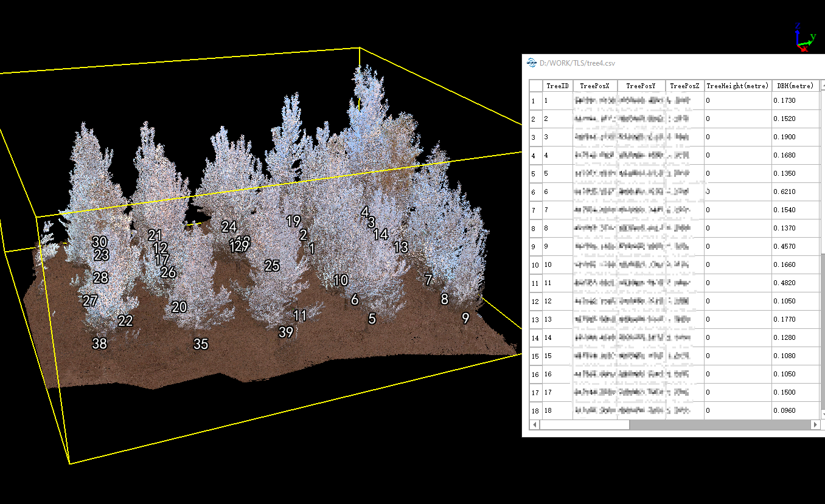Click the table's vertical scrollbar up arrow

point(822,86)
